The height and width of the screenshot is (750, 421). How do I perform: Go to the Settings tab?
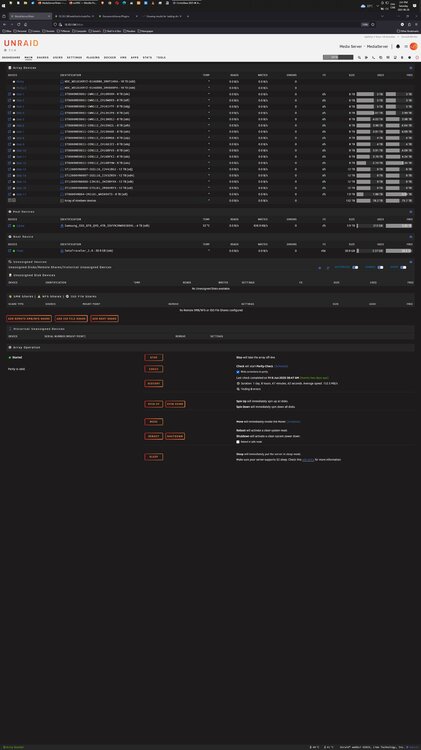pyautogui.click(x=74, y=57)
